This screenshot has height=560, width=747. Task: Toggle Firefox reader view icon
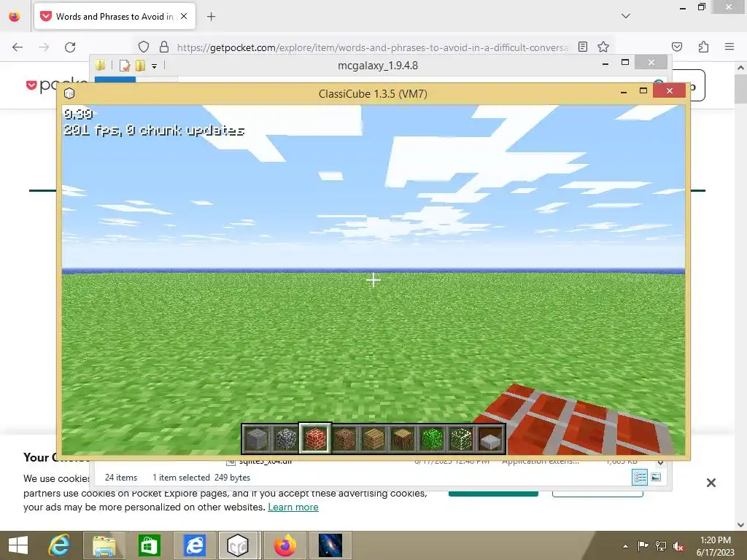click(583, 47)
